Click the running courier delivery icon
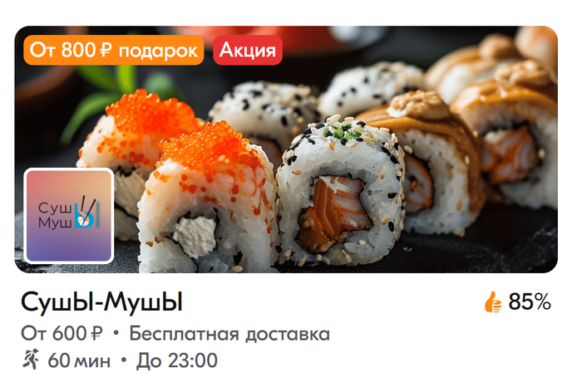Screen dimensions: 582x392 (31, 359)
